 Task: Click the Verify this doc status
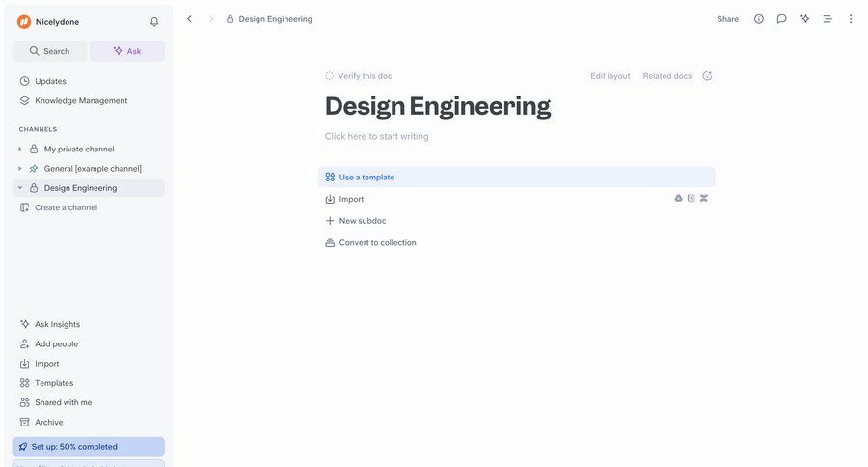click(x=359, y=76)
